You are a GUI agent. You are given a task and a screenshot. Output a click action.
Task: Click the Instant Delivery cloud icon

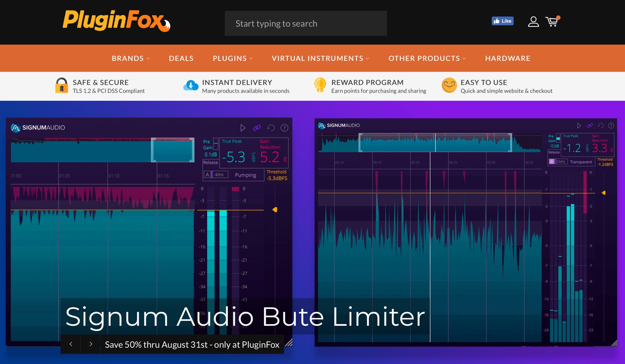(x=191, y=85)
